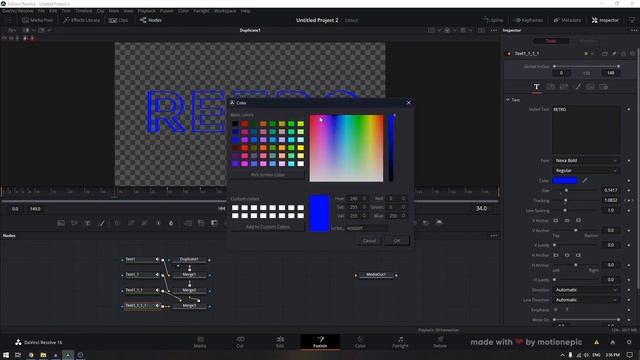Select the Transform tab icon in Inspector
This screenshot has width=640, height=360.
564,87
